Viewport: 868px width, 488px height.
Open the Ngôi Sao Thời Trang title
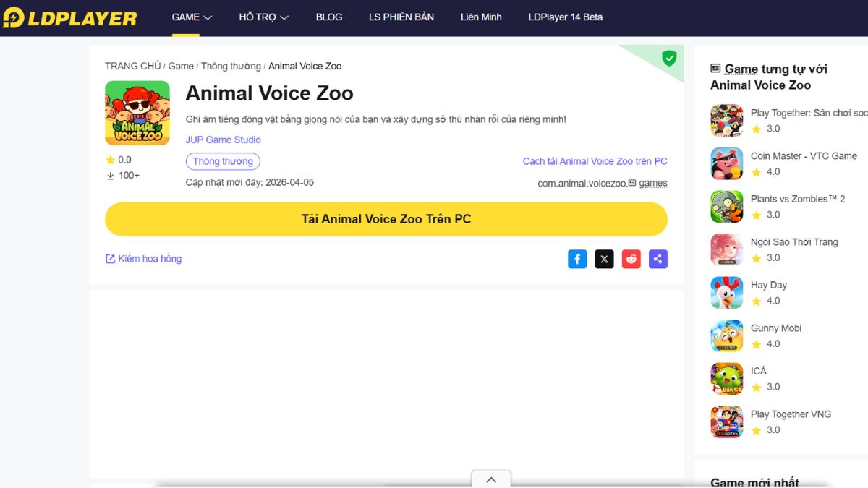pyautogui.click(x=794, y=242)
